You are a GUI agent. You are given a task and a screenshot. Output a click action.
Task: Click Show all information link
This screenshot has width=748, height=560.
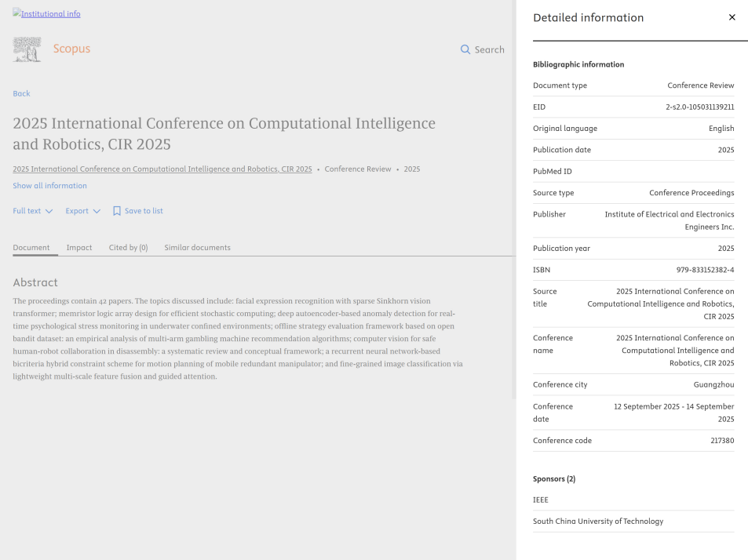49,186
